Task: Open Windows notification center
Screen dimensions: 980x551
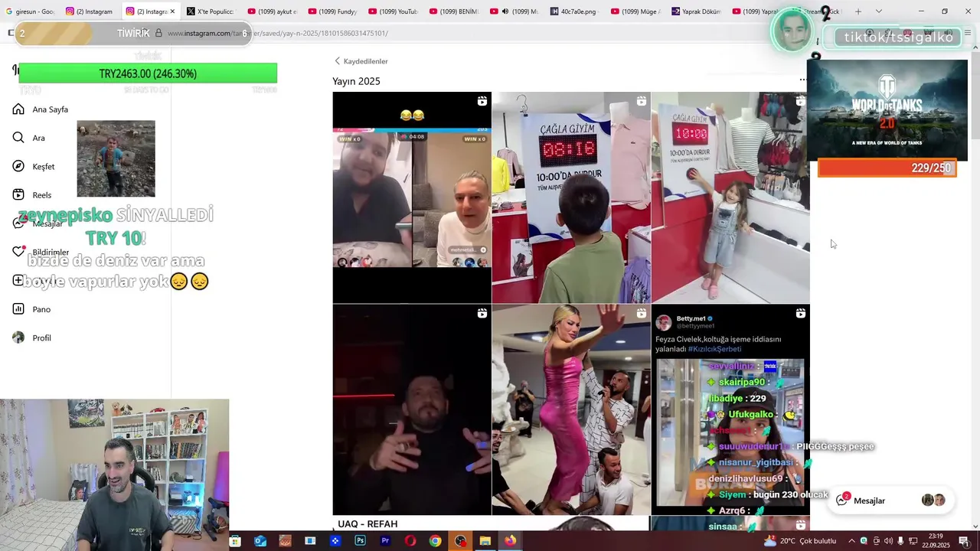Action: coord(964,541)
